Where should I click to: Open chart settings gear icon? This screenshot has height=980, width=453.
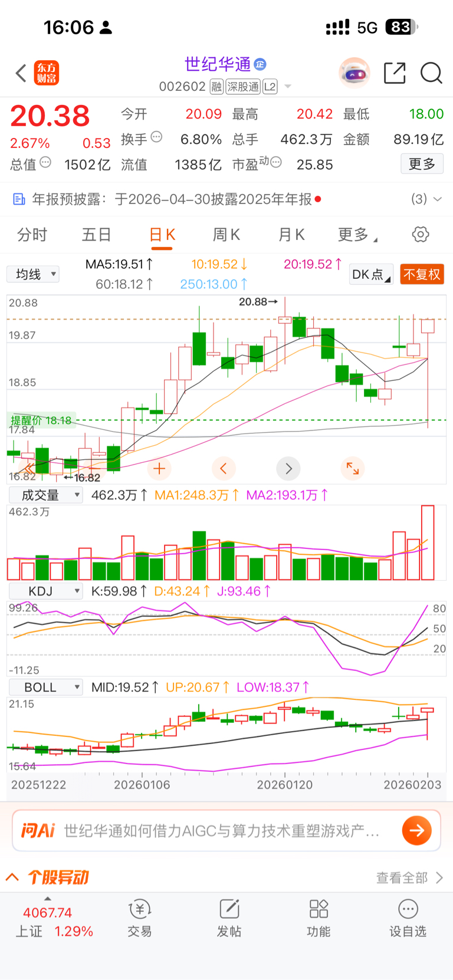pos(421,235)
